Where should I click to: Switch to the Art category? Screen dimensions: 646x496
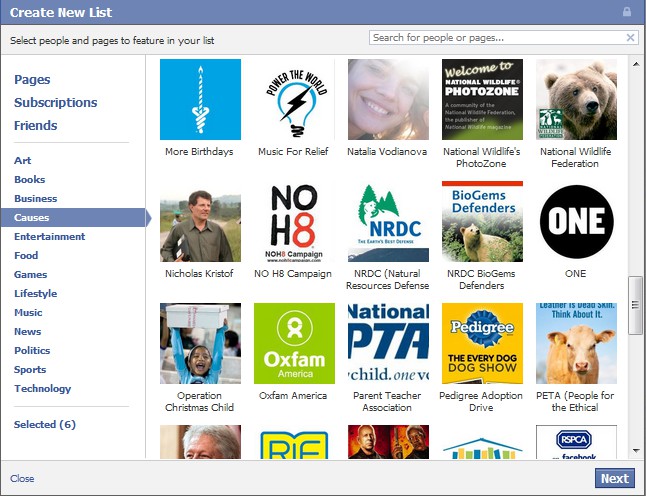(x=23, y=161)
